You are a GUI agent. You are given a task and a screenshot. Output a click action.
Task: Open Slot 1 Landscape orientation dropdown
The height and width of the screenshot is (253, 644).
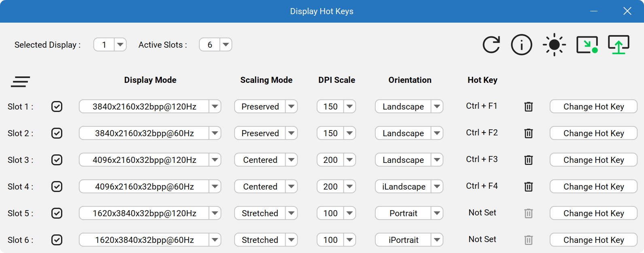click(409, 107)
